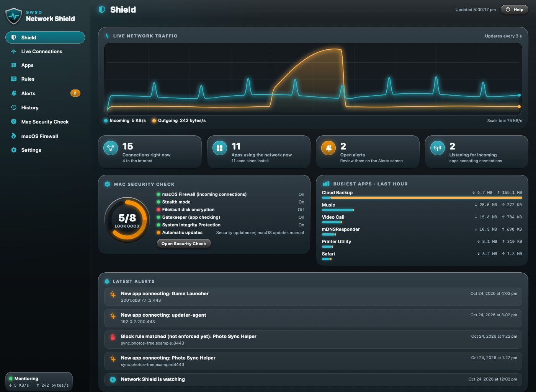Click the Busiest Apps bar chart icon

326,184
